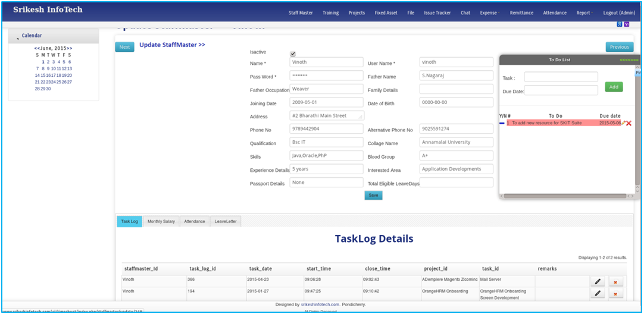Click the pencil icon for task log 366
Screen dimensions: 644x314
[x=597, y=281]
